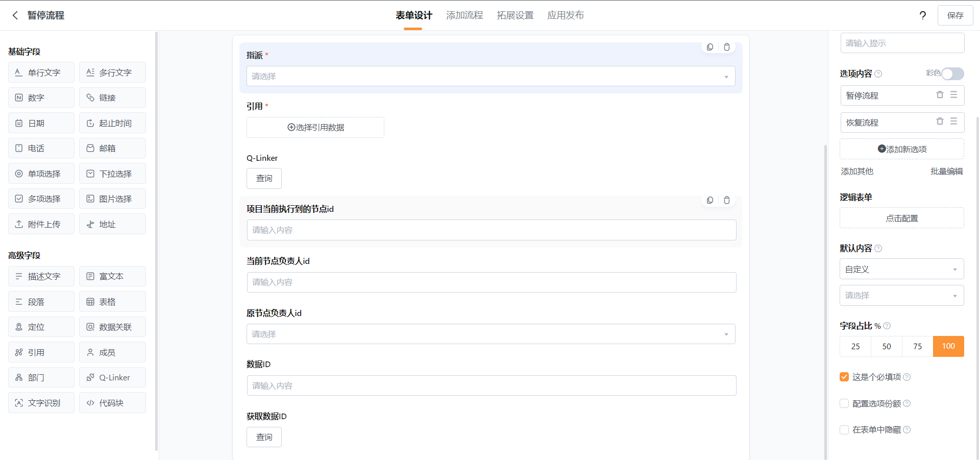
Task: Grab the reorder handle of the 暂停流程 option
Action: 953,95
